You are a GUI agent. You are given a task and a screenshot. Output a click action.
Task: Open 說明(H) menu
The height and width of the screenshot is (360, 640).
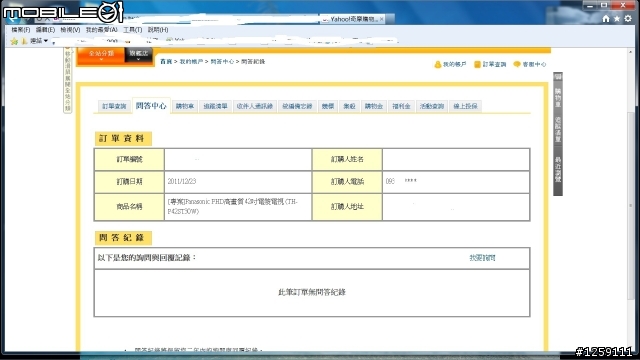point(158,30)
